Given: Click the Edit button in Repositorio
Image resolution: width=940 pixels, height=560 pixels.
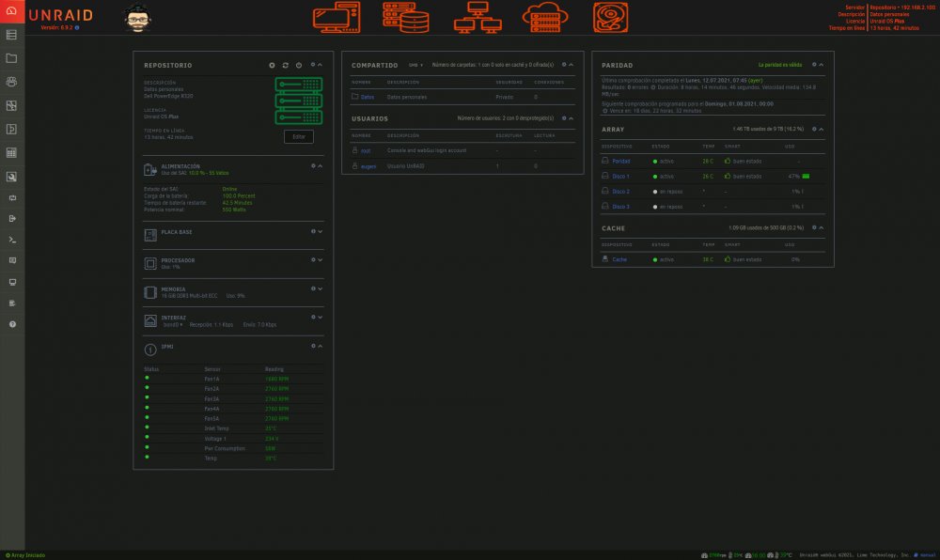Looking at the screenshot, I should pos(299,136).
